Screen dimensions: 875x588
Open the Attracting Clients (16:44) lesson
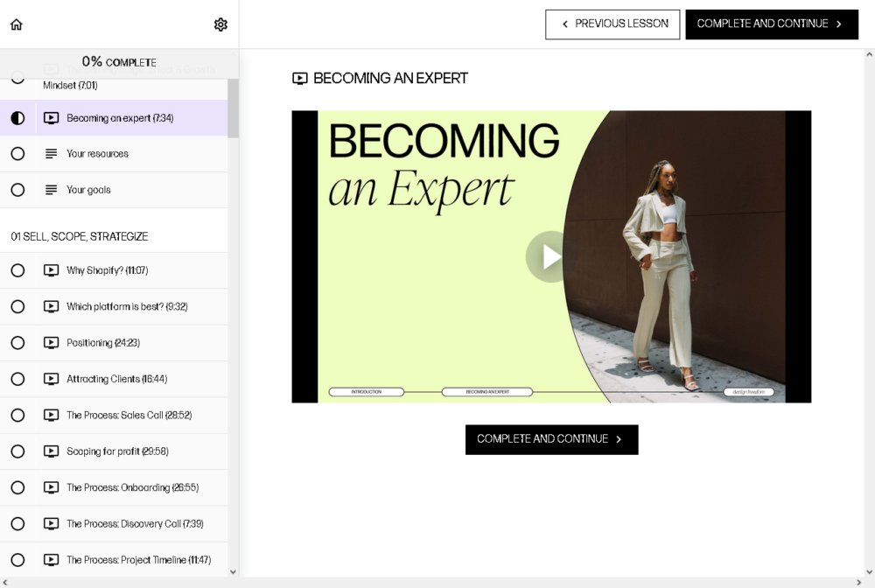114,380
